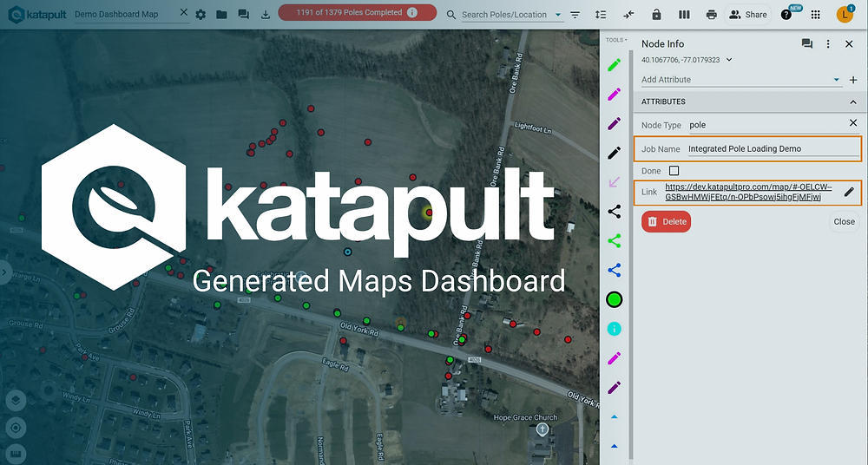
Task: Click the 40.1067706, -77.0179323 coordinates
Action: click(x=681, y=60)
